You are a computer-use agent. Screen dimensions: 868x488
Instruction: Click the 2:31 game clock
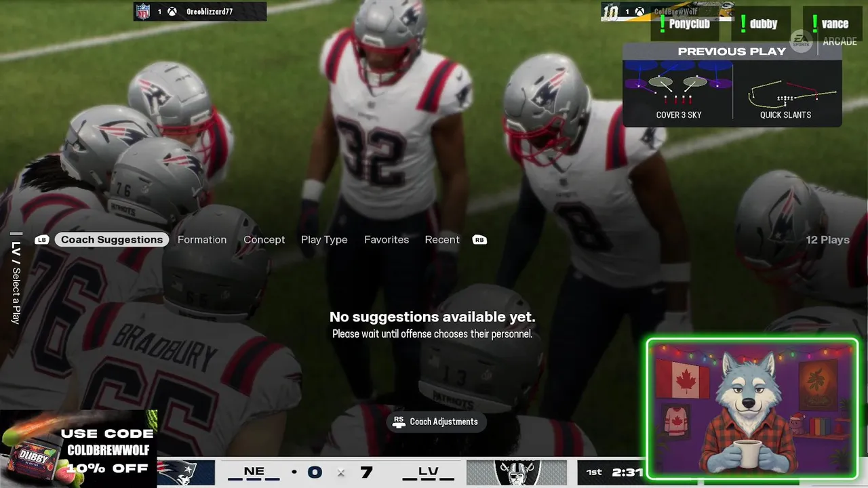pos(628,472)
